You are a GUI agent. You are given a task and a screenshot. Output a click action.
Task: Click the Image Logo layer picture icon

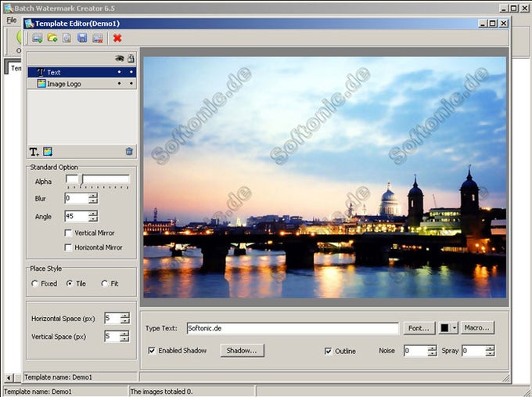click(x=41, y=84)
